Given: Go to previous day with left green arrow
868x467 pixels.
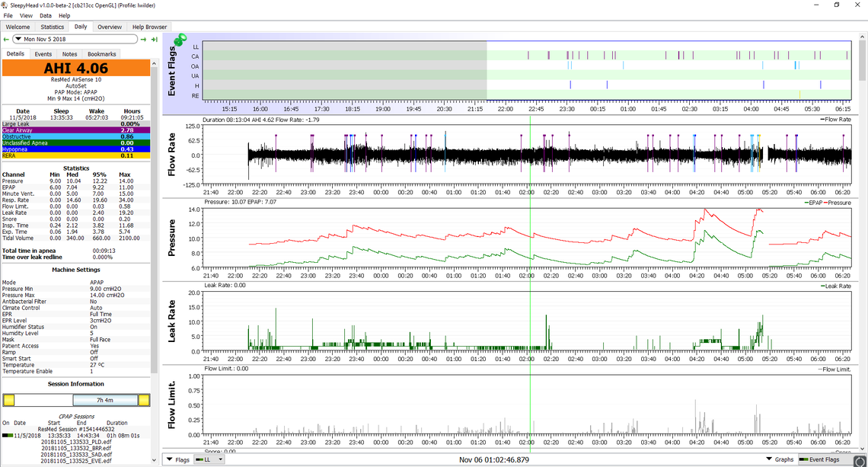Looking at the screenshot, I should 6,39.
